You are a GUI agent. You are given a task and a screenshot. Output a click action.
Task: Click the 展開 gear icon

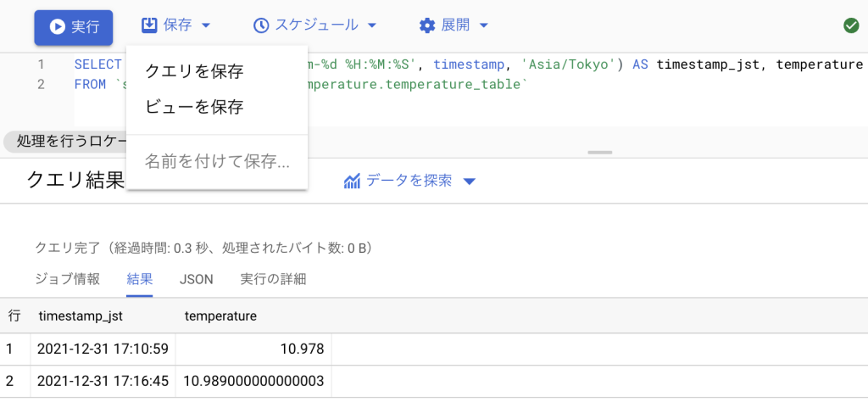coord(427,25)
